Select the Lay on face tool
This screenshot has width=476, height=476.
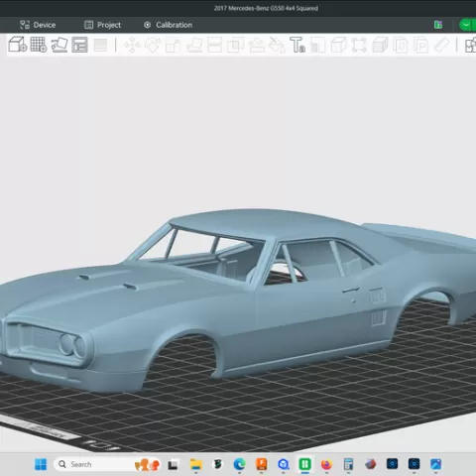[x=194, y=45]
